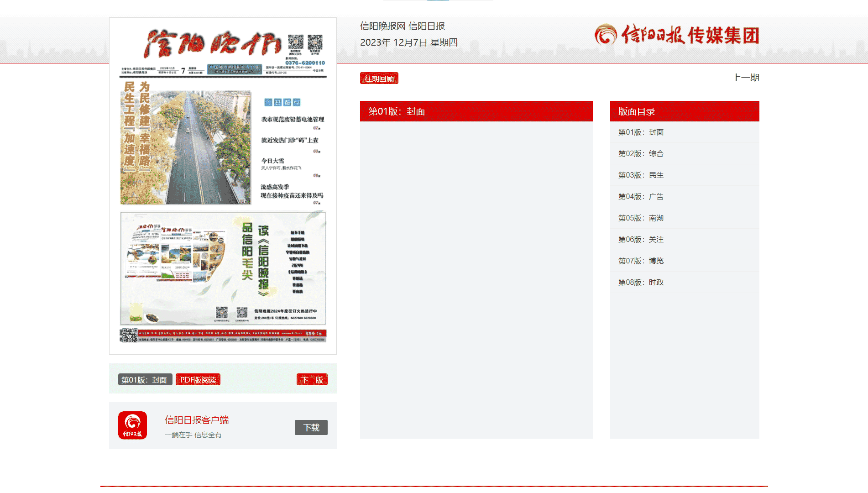This screenshot has width=868, height=493.
Task: Click the 信阳晚报 masthead on front page
Action: (212, 44)
